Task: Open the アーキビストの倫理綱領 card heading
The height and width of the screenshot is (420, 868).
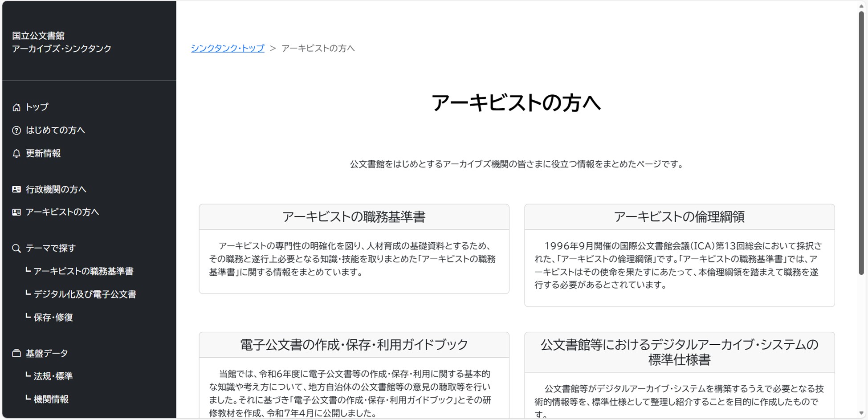Action: (679, 217)
